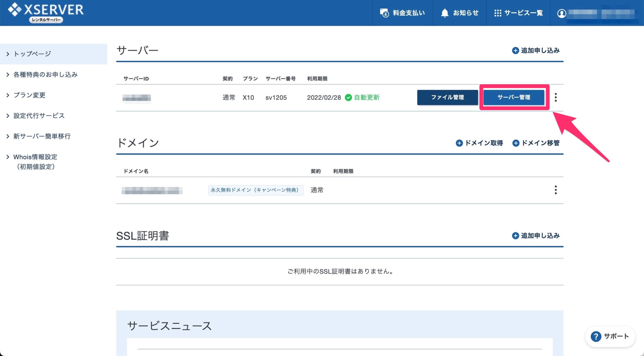Open プラン変更 sidebar item
644x356 pixels.
(29, 95)
